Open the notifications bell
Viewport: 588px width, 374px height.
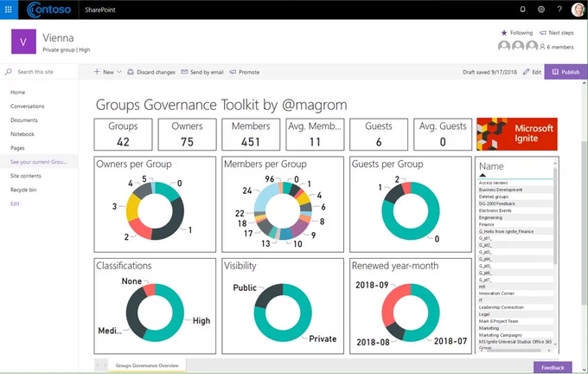tap(522, 10)
